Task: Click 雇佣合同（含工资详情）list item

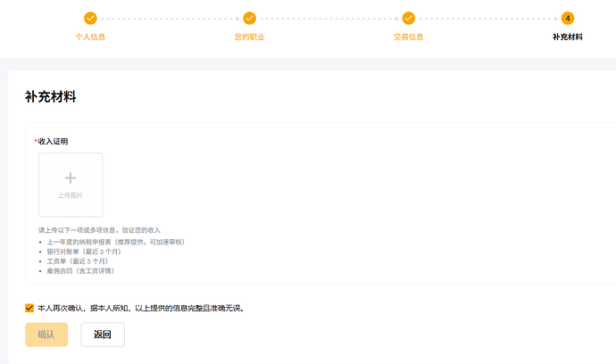Action: point(80,271)
